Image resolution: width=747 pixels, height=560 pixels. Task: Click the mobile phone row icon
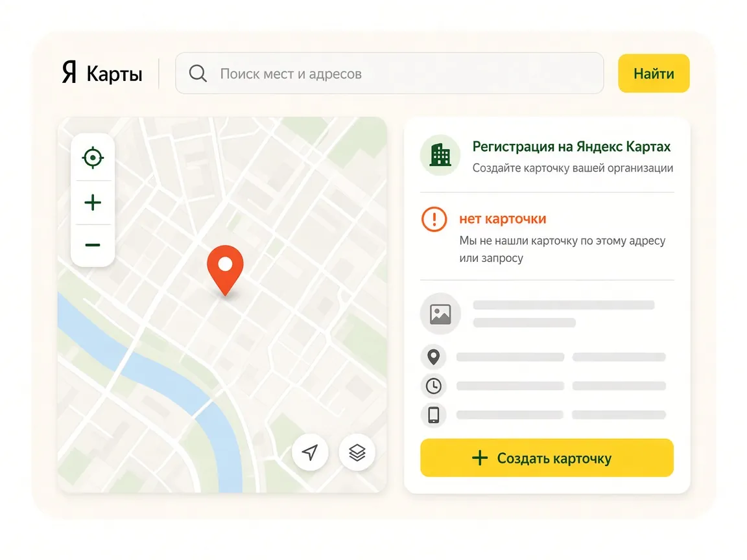point(434,415)
